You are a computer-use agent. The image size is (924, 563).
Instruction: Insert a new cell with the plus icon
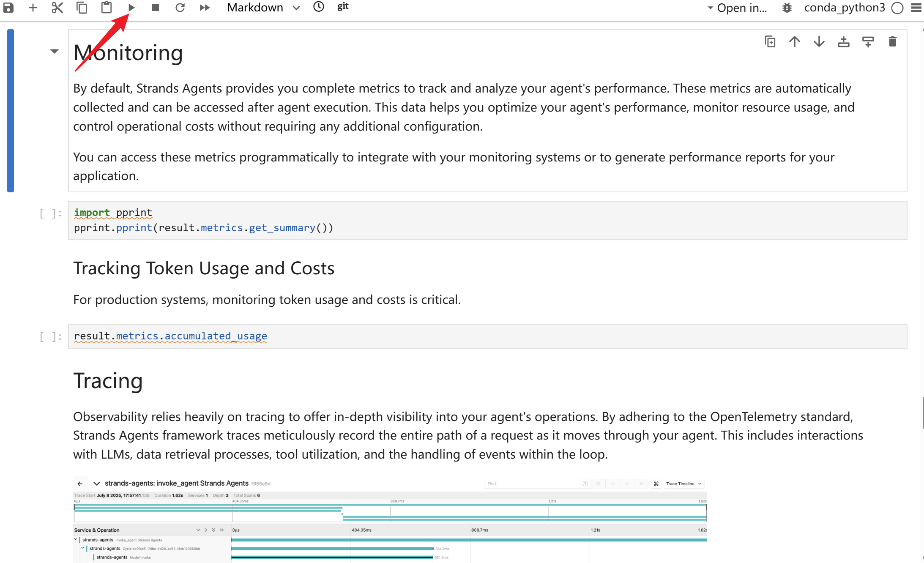tap(33, 8)
